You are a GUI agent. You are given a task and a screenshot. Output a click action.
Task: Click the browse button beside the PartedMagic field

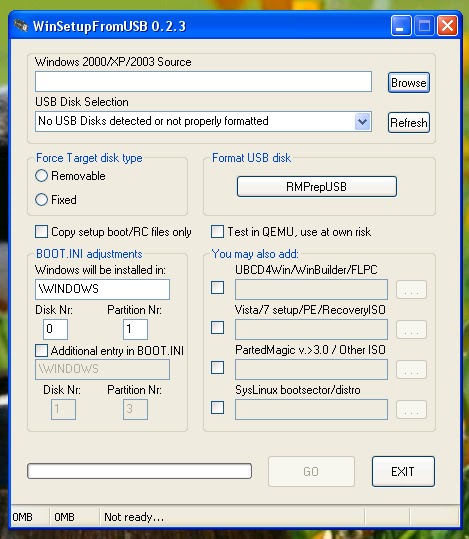click(411, 369)
